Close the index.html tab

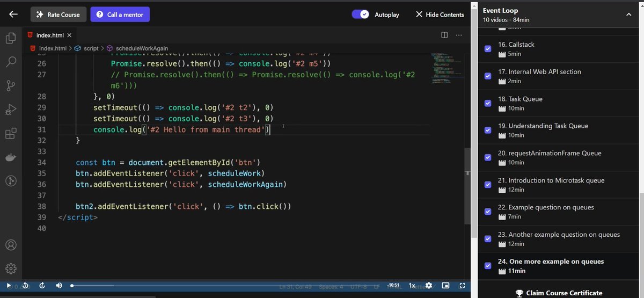coord(69,35)
